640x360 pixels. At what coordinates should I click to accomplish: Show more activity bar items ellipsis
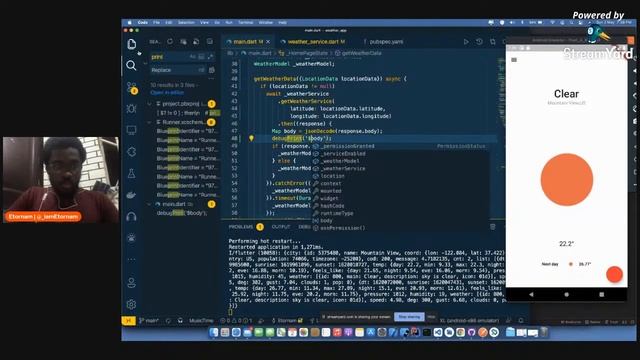coord(131,259)
